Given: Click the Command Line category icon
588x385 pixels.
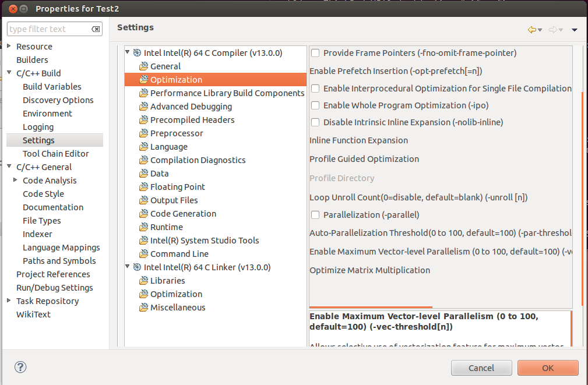Looking at the screenshot, I should 143,254.
